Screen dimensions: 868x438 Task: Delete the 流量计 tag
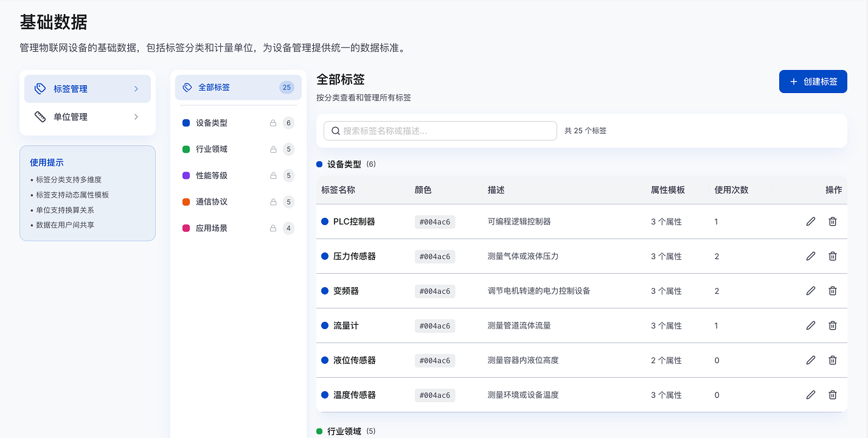pos(833,325)
